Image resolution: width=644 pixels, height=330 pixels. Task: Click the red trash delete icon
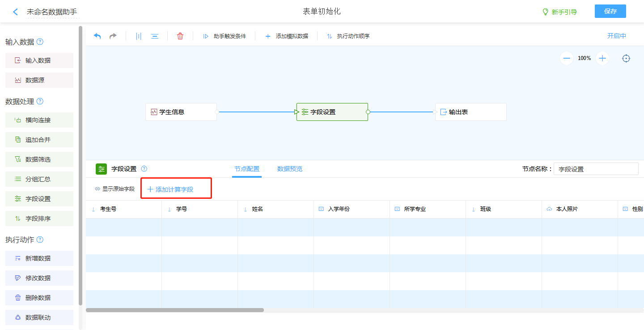(180, 36)
